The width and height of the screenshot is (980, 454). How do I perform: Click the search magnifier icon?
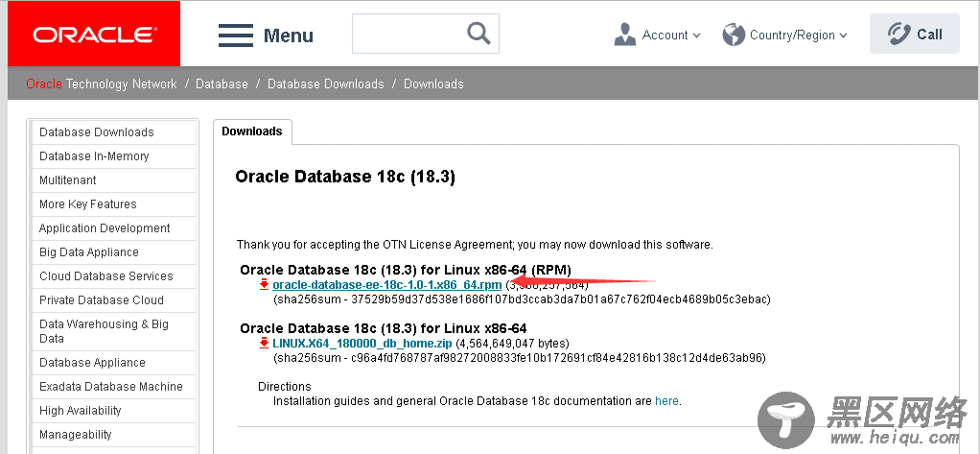click(x=478, y=33)
